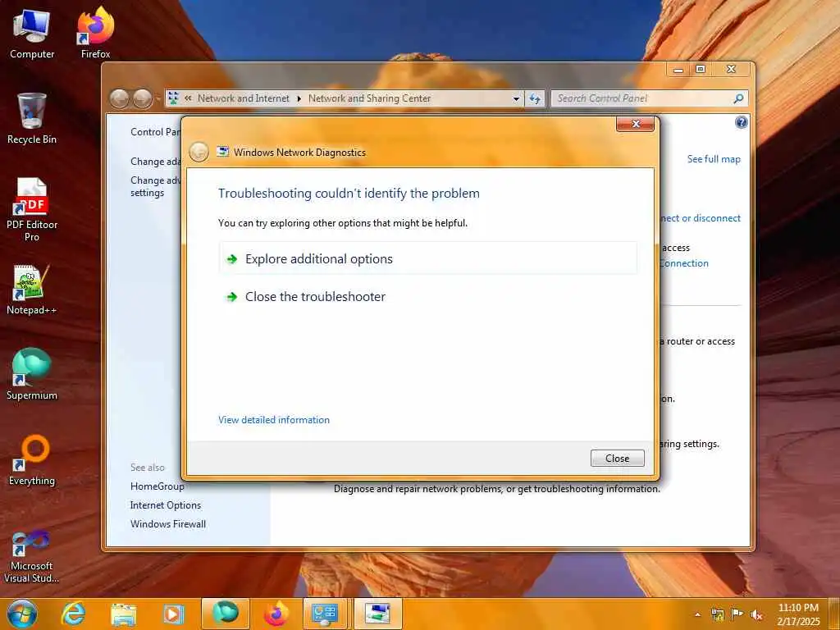Open Windows Media Player from the taskbar

click(x=173, y=614)
